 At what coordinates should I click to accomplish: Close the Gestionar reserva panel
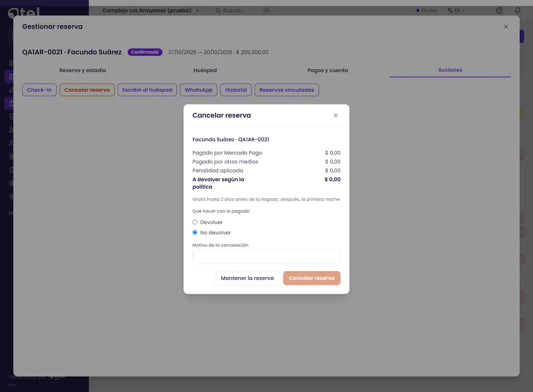(x=506, y=27)
